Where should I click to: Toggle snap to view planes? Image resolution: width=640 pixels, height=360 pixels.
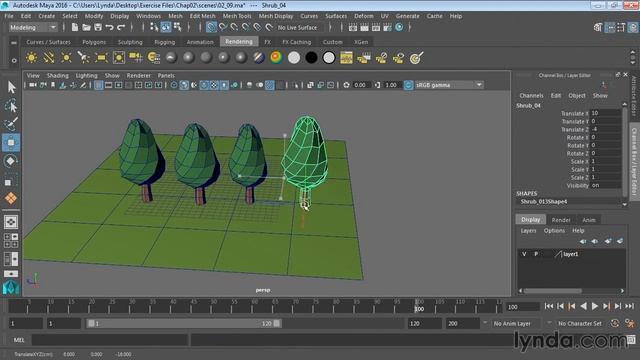point(258,27)
